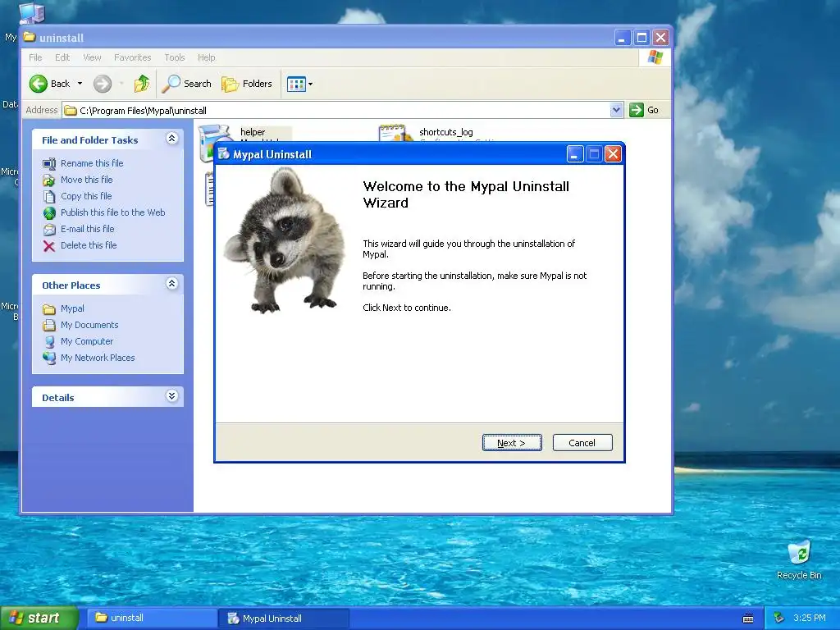Click the Up folder icon in toolbar
The width and height of the screenshot is (840, 630).
tap(142, 84)
